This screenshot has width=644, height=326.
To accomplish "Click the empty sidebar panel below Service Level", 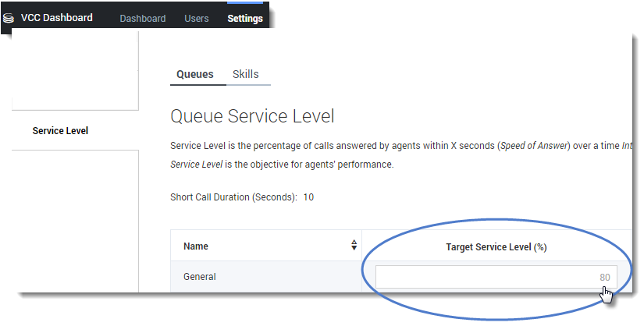I will tap(74, 218).
